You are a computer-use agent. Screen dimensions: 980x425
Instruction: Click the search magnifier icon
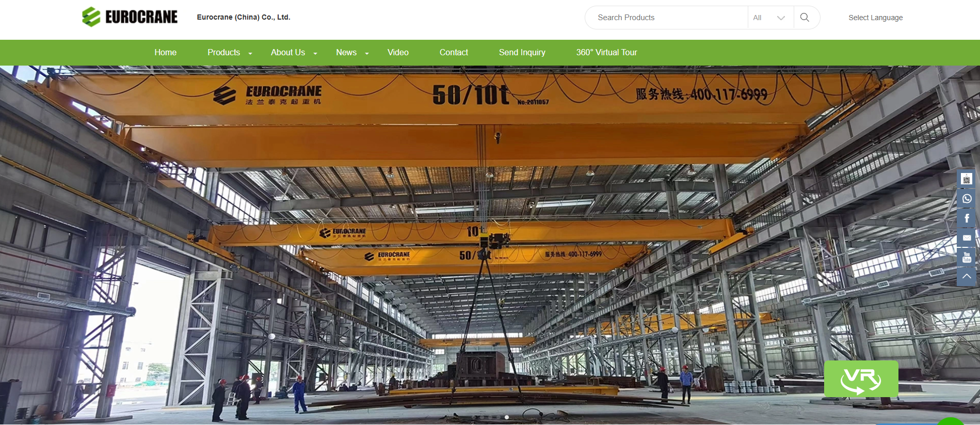pyautogui.click(x=805, y=18)
